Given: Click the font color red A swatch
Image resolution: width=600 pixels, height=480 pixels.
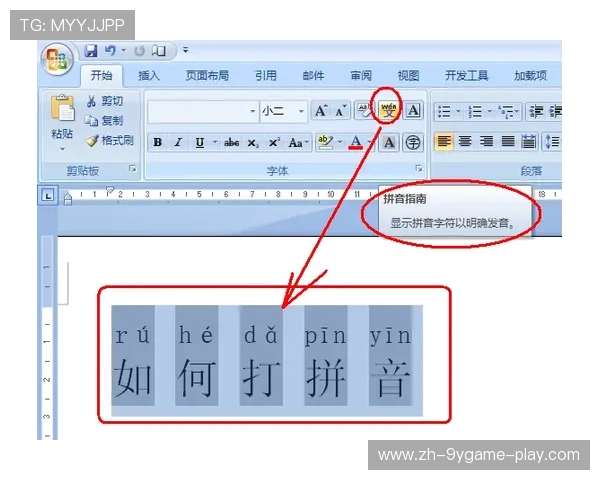Looking at the screenshot, I should pyautogui.click(x=355, y=142).
